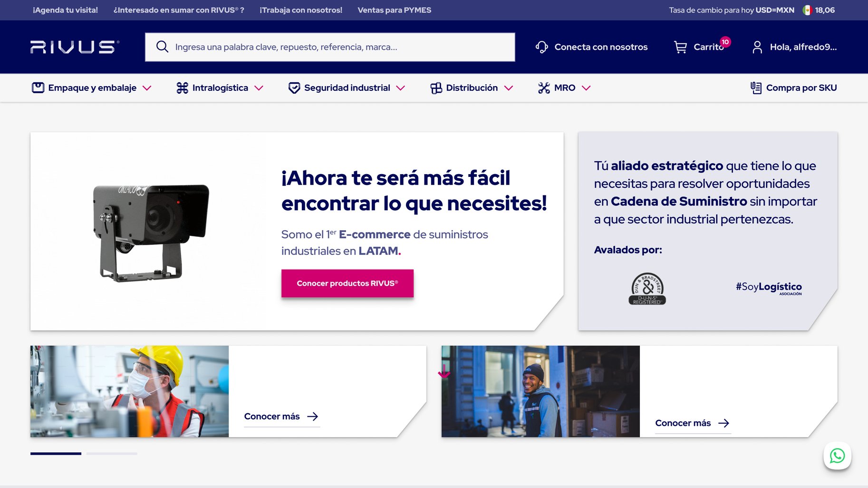
Task: Open Compra por SKU
Action: (793, 88)
